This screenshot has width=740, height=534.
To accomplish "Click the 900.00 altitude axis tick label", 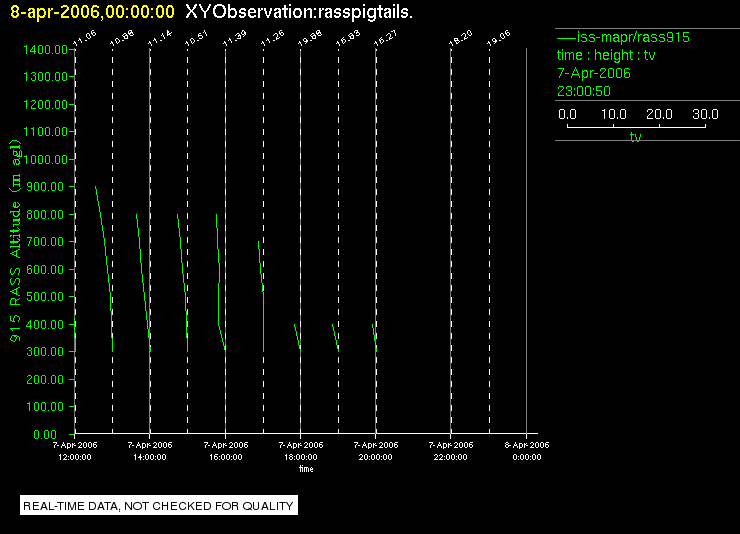I will tap(45, 187).
